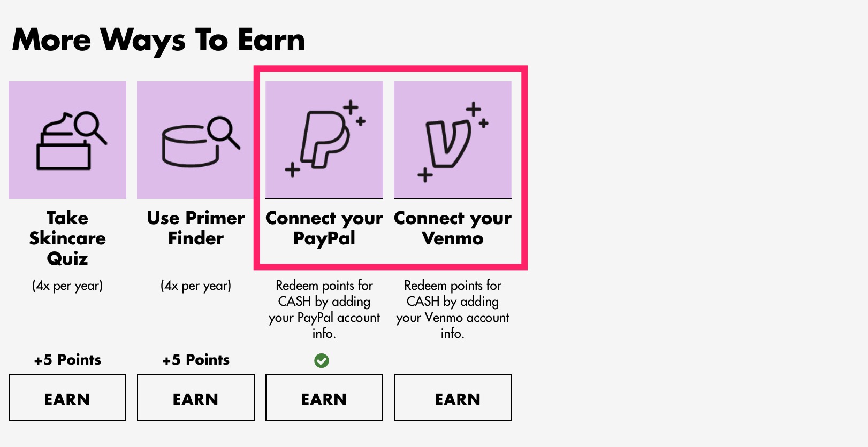Select the "Take Skincare Quiz" title text

pos(67,238)
